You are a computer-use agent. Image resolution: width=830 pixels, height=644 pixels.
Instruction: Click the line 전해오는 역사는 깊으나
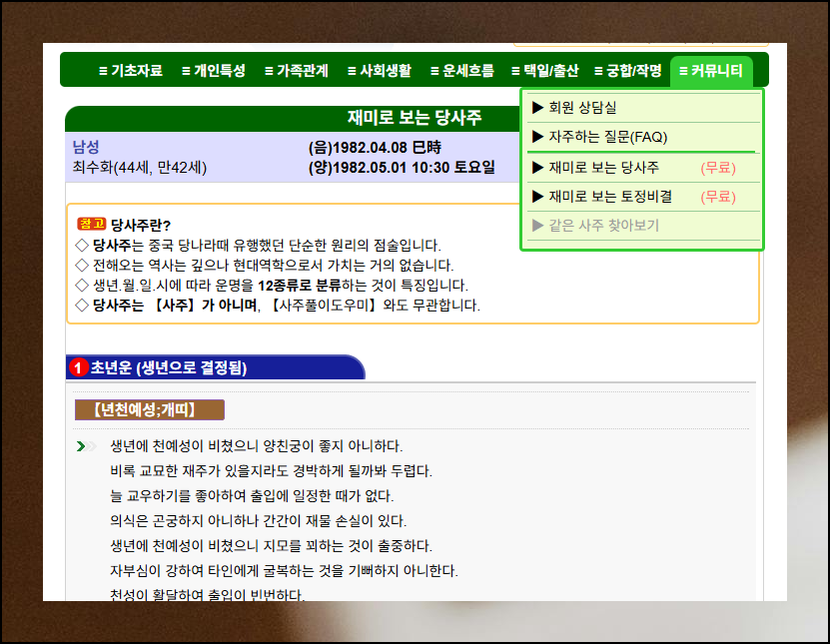pos(273,266)
